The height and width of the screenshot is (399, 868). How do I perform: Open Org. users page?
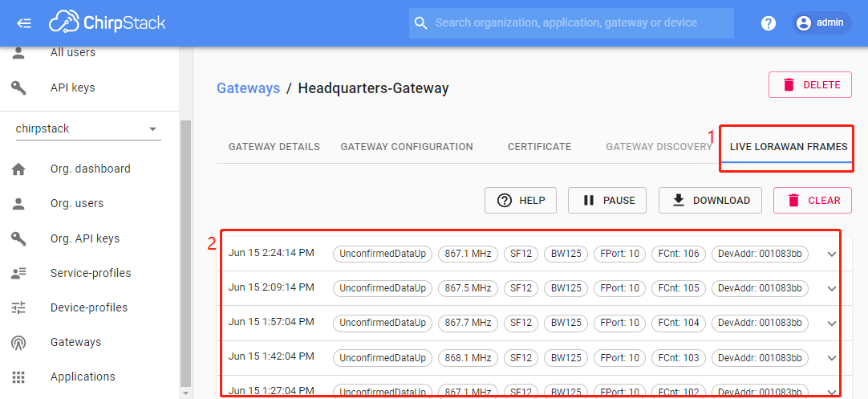pyautogui.click(x=77, y=203)
